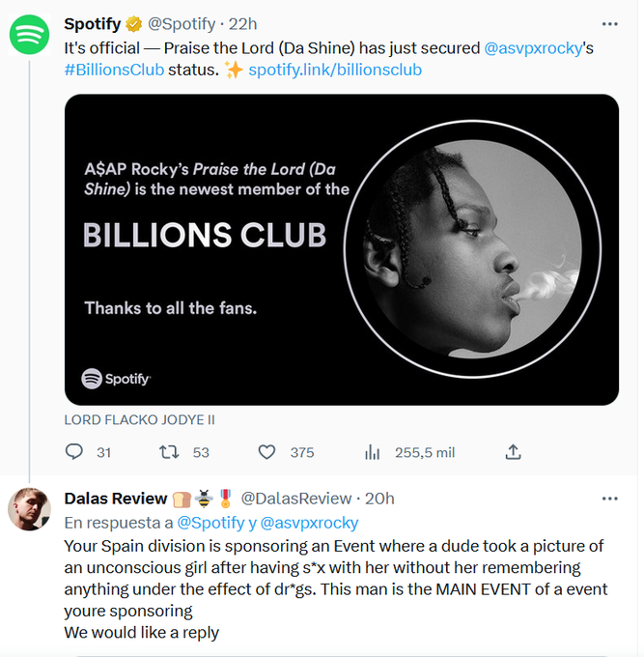The image size is (644, 657).
Task: Click Spotify's gold verified badge
Action: click(x=134, y=24)
